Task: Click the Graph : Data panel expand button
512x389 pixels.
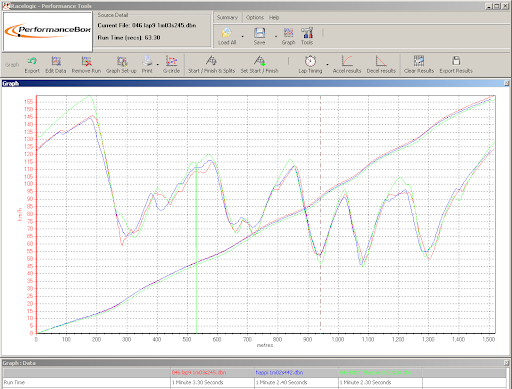Action: click(507, 363)
